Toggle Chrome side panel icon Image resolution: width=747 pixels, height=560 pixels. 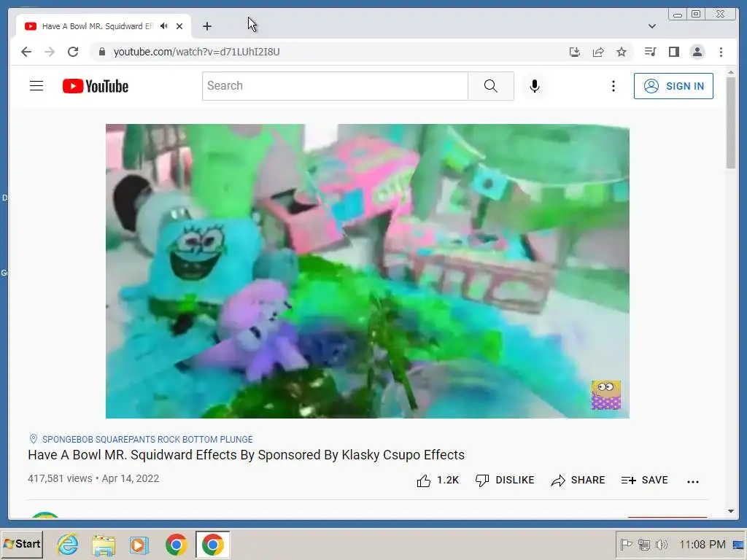coord(673,52)
